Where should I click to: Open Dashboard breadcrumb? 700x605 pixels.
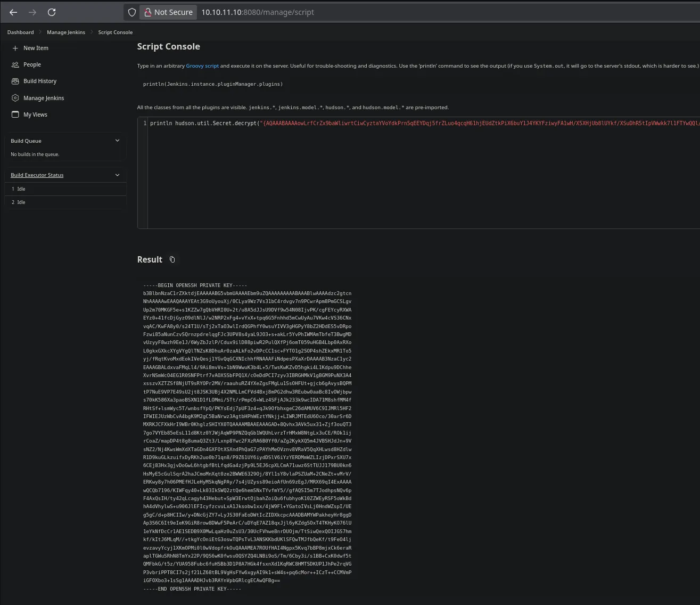coord(20,32)
